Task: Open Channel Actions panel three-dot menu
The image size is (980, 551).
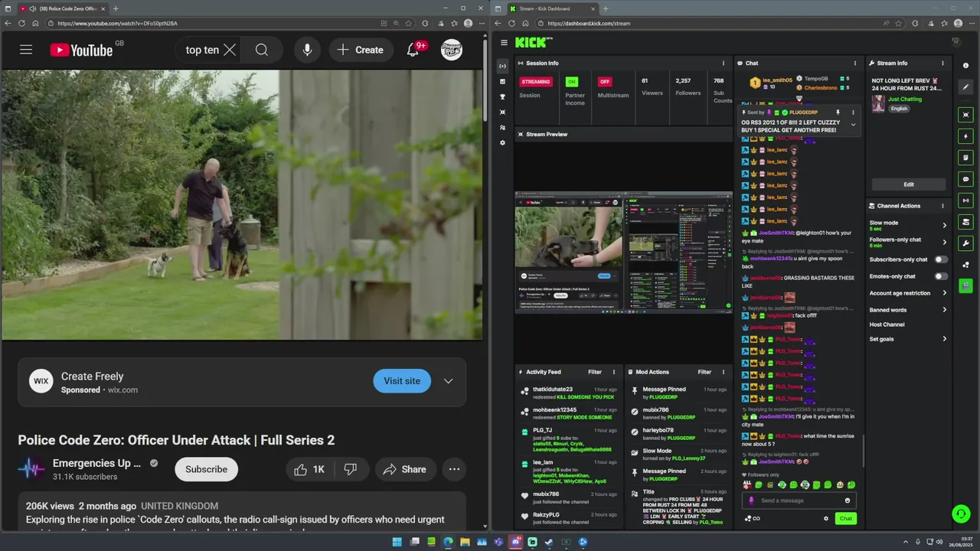Action: 942,206
